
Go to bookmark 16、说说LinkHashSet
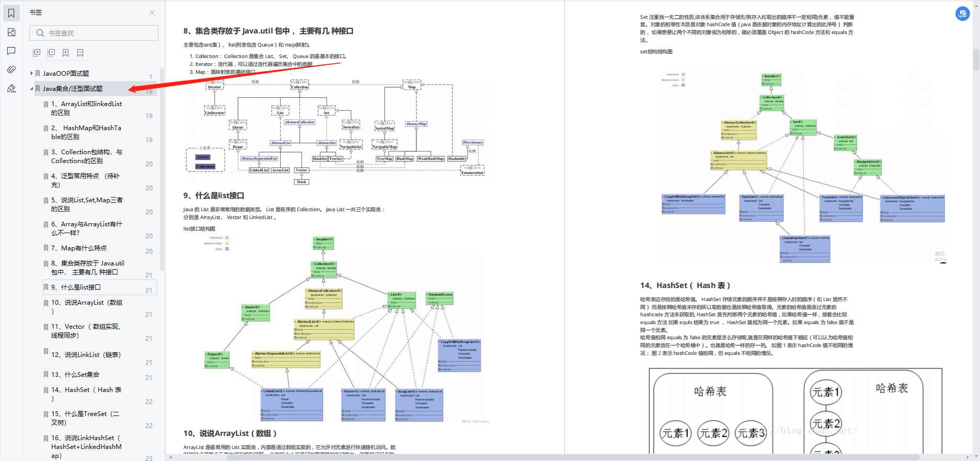[86, 446]
